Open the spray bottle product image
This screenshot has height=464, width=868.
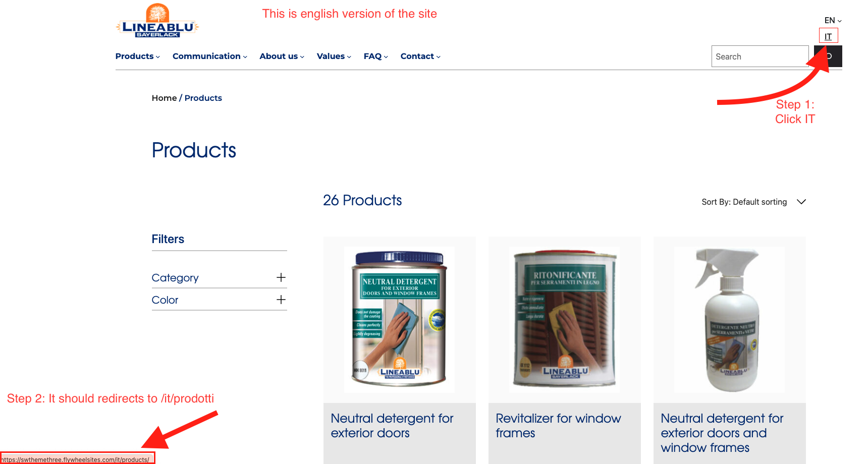pyautogui.click(x=730, y=320)
